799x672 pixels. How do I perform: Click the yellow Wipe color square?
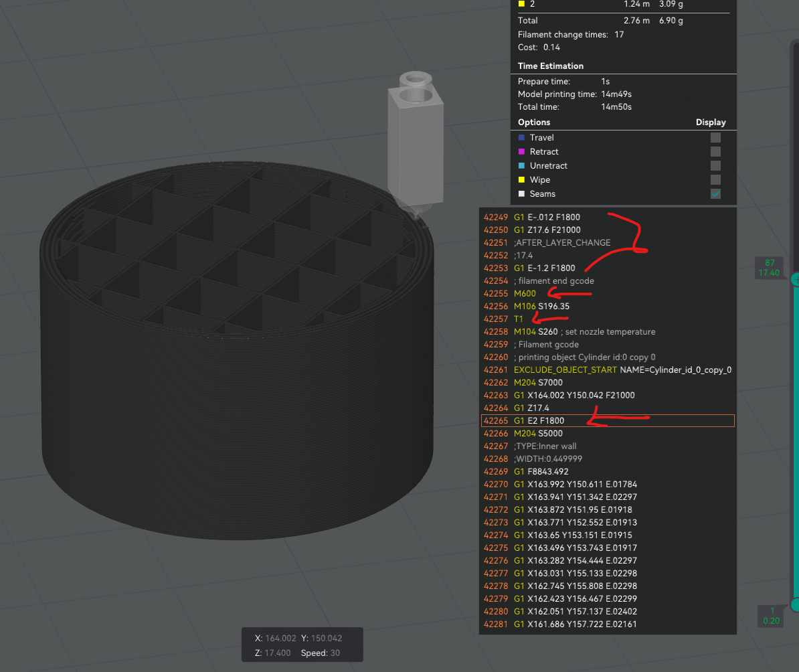521,179
